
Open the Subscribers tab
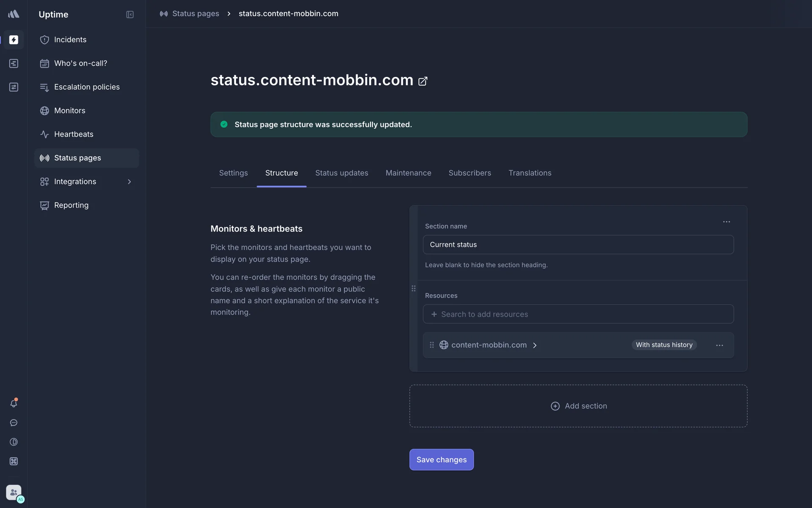(x=469, y=173)
